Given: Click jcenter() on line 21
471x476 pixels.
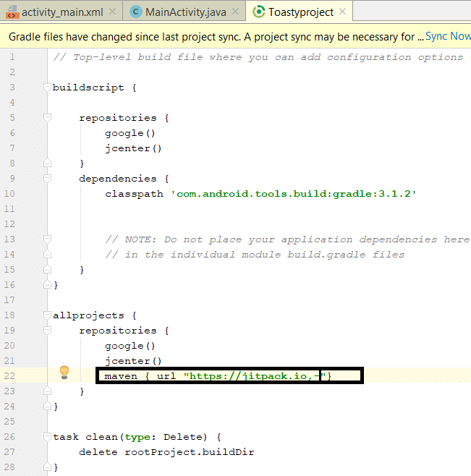Looking at the screenshot, I should click(133, 361).
